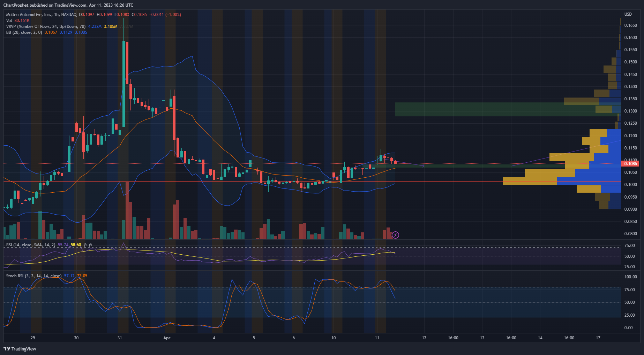Click the date label 10 on time axis
The image size is (644, 355).
pos(334,338)
